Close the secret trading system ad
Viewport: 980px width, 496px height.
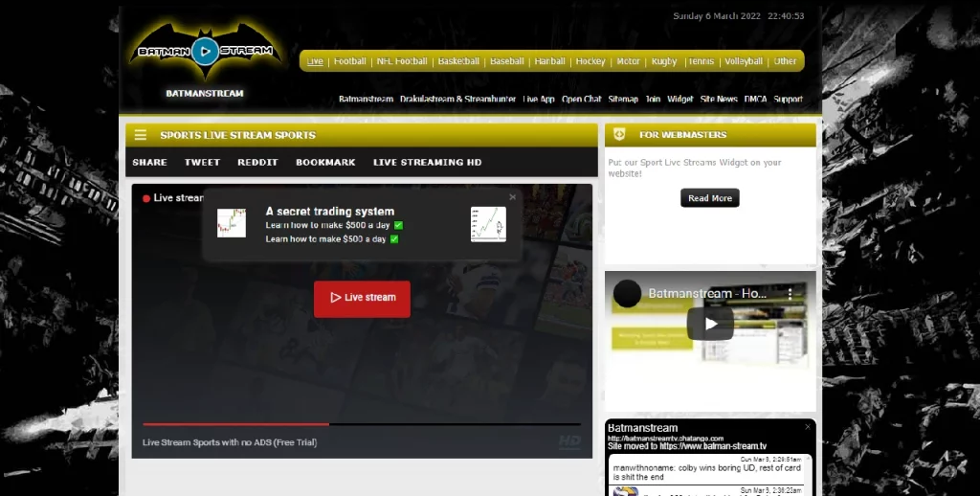coord(513,197)
